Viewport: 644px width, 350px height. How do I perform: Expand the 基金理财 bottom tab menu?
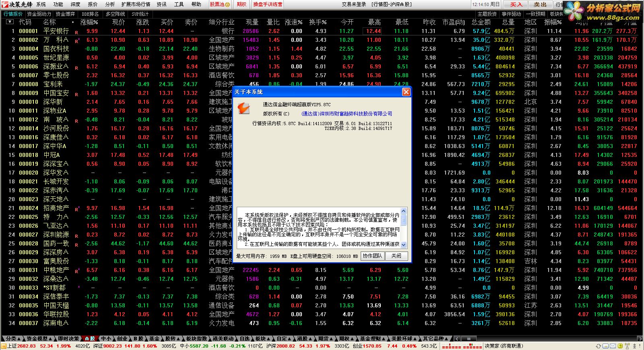tap(373, 339)
